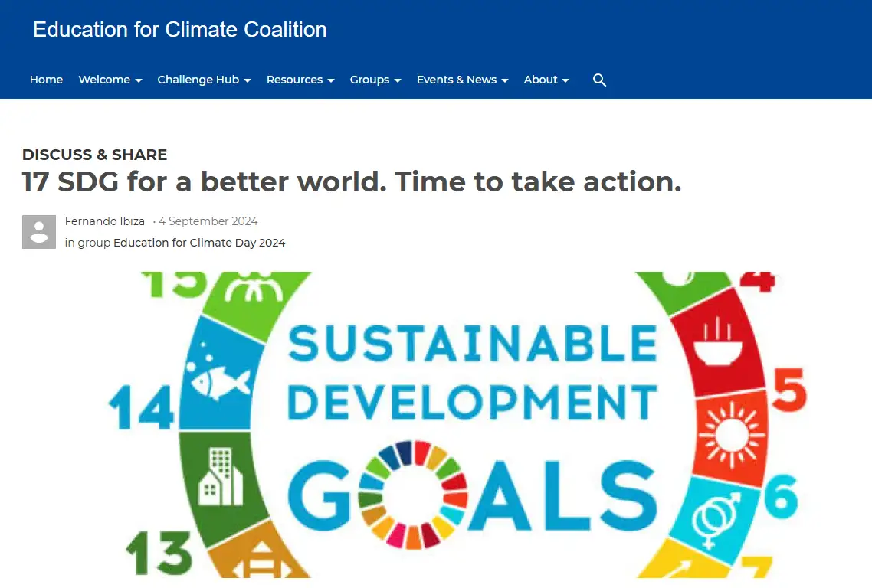Click the colorful wheel in GOALS
This screenshot has width=872, height=588.
[x=413, y=494]
